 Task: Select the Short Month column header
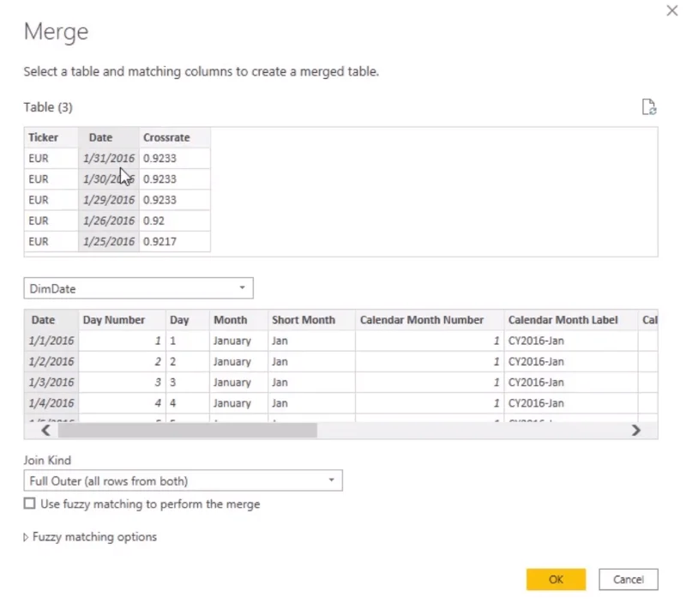(x=311, y=320)
